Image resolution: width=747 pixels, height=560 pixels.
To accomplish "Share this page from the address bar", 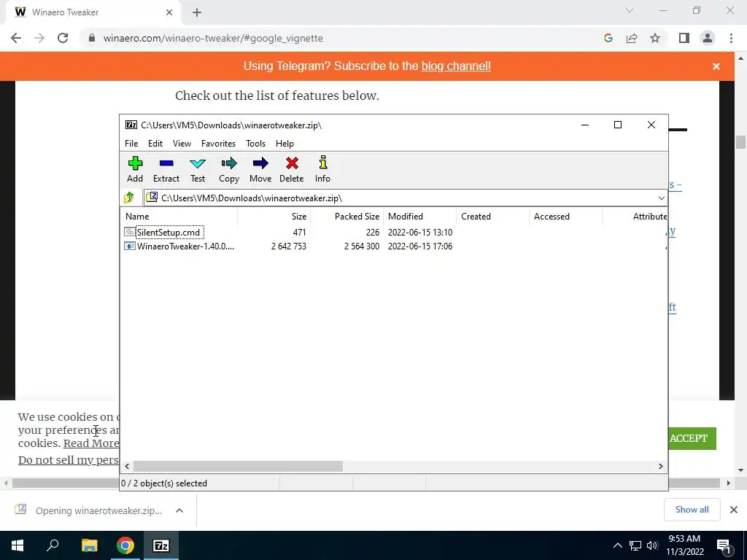I will [x=632, y=38].
